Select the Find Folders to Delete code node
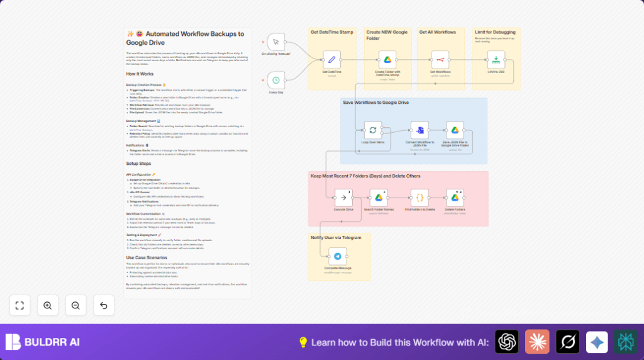Screen dimensions: 644x360 coord(419,198)
